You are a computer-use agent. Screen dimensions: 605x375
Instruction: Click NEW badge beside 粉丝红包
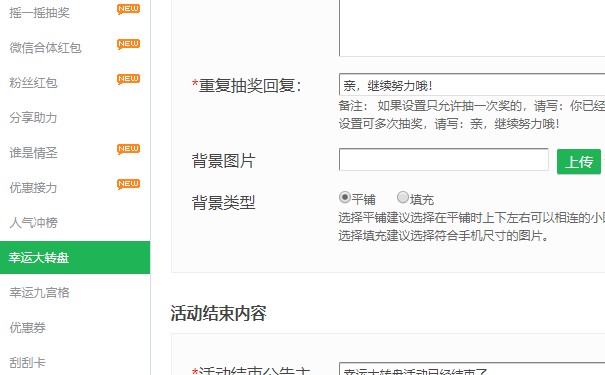point(128,79)
